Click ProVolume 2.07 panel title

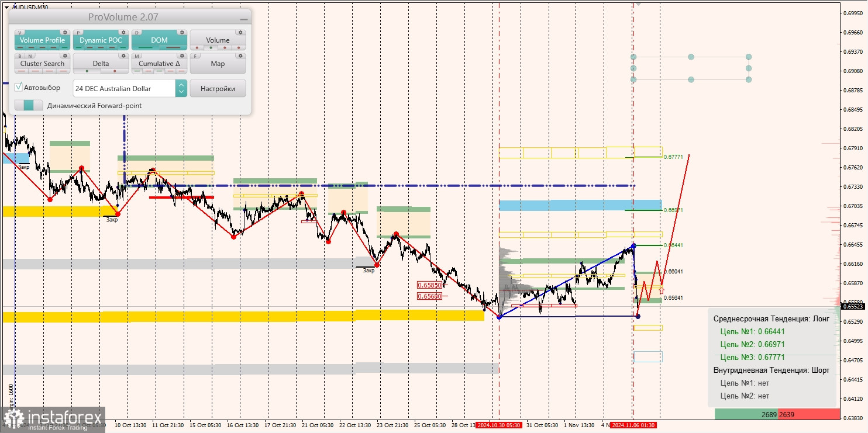click(x=123, y=17)
